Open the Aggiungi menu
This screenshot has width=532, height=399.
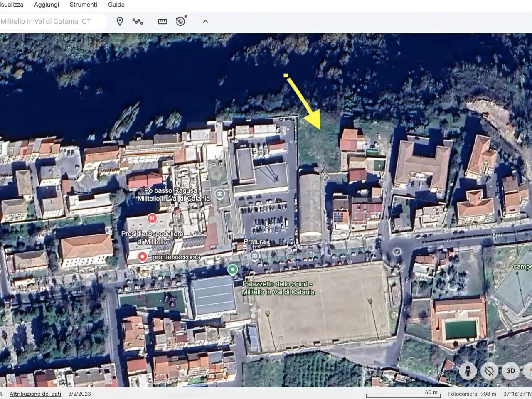pos(47,5)
